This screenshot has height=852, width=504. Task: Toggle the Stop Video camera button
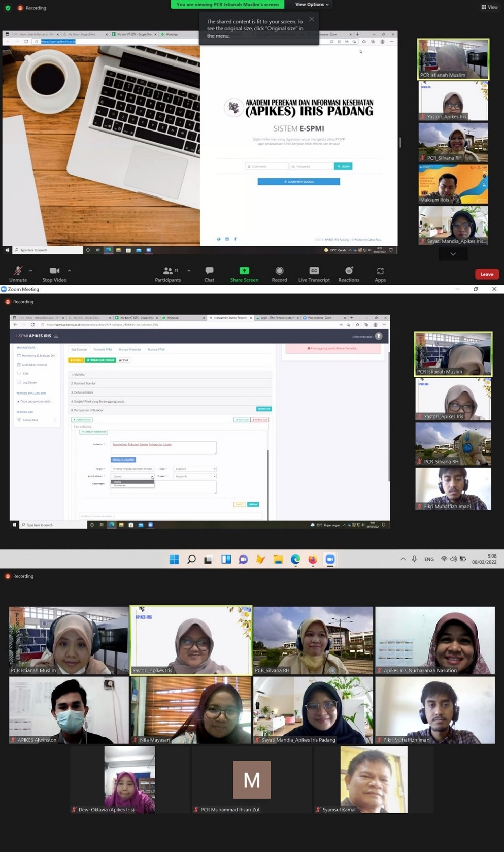point(54,274)
